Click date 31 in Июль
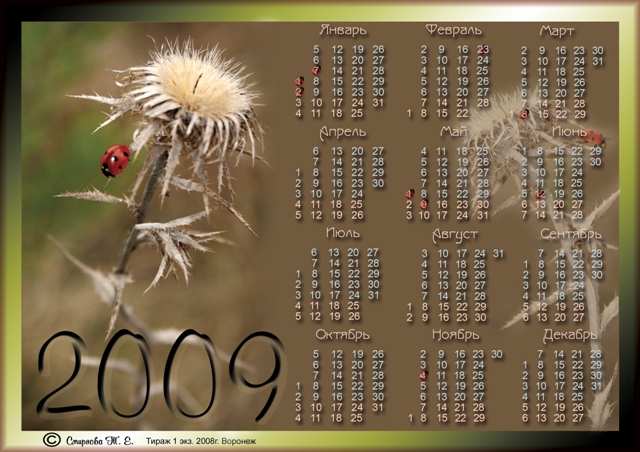640x452 pixels. (x=373, y=295)
